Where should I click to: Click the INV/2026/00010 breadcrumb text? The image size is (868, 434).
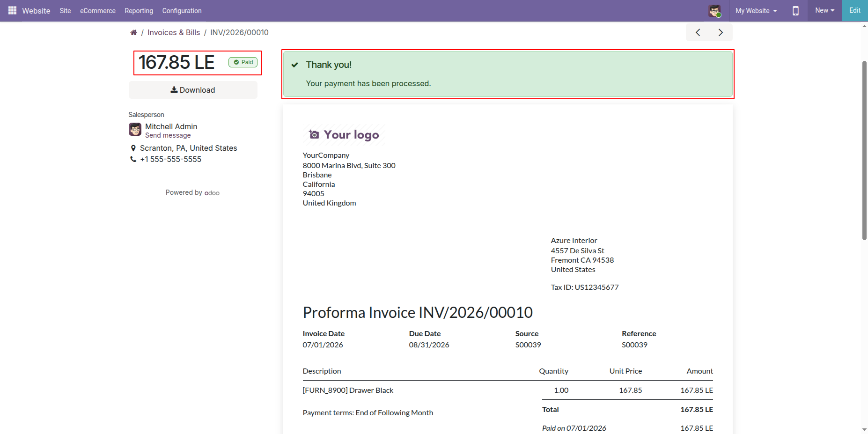(239, 32)
